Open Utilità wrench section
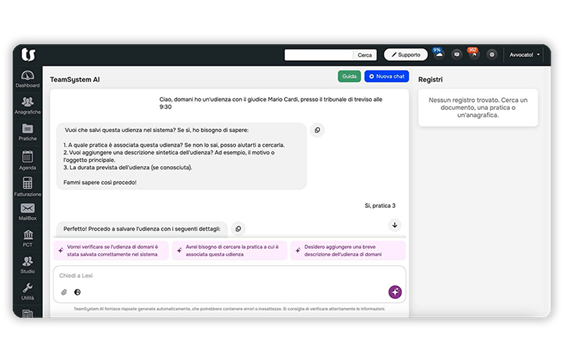Viewport: 576px width, 362px height. (x=28, y=291)
